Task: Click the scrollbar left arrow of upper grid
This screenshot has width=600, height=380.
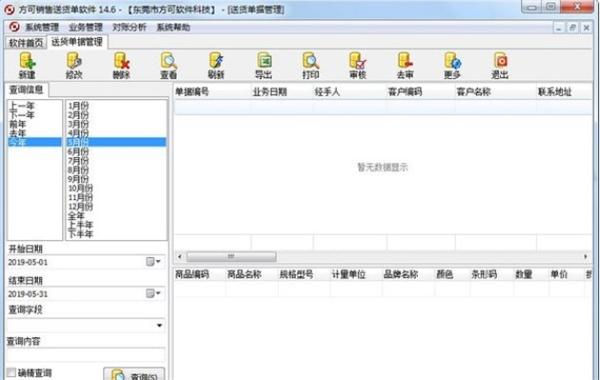Action: (x=179, y=256)
